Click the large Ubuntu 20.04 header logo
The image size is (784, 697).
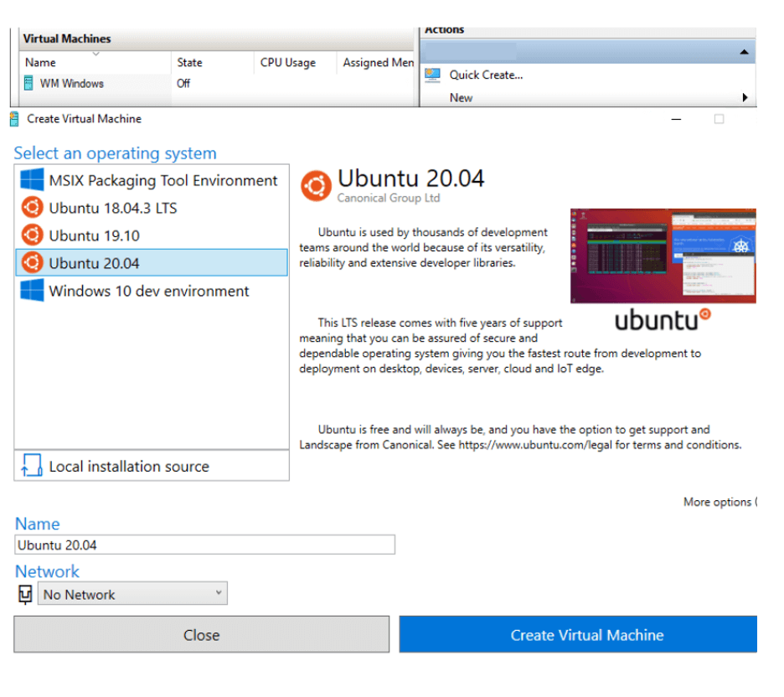[x=316, y=184]
